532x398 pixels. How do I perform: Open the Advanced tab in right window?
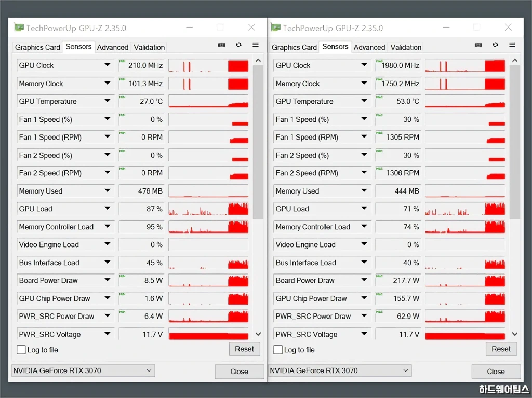tap(369, 47)
